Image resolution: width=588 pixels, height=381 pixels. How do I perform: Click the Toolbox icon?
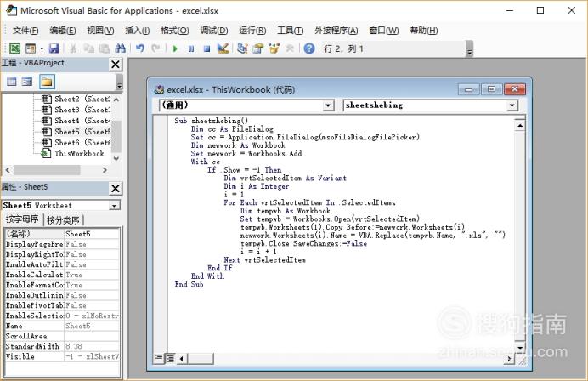(x=290, y=48)
